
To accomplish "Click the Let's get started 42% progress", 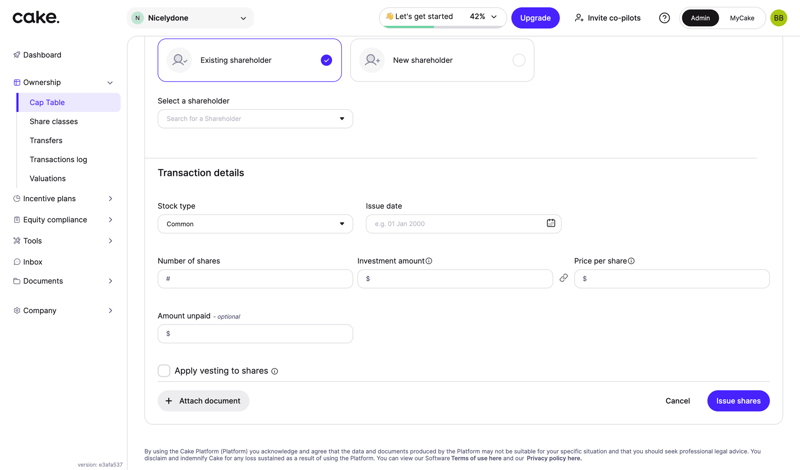I will tap(441, 17).
